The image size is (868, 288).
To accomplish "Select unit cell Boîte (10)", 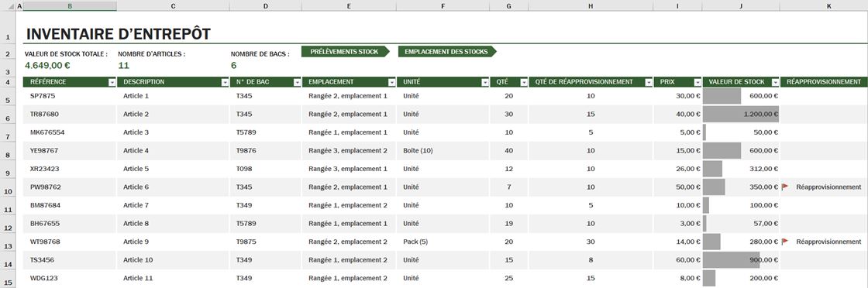I will 443,150.
